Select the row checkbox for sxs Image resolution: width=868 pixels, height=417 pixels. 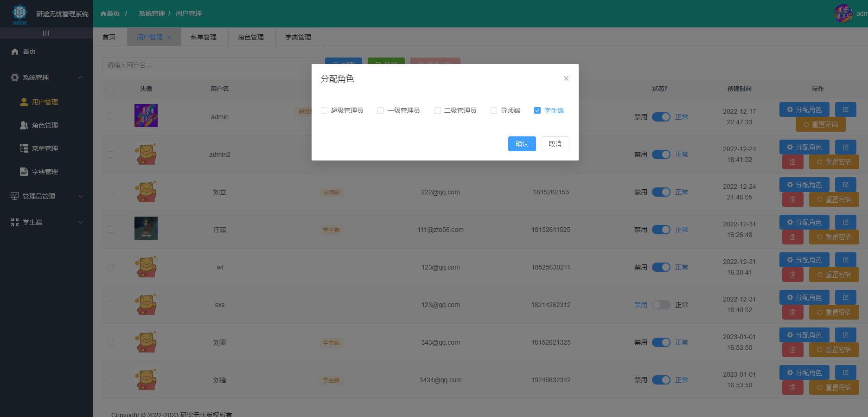click(111, 305)
